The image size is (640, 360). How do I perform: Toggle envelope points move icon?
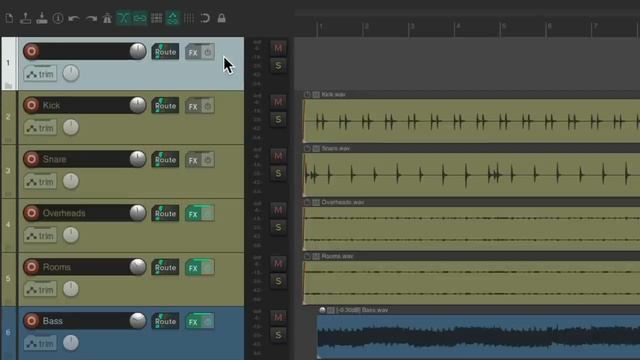click(173, 18)
